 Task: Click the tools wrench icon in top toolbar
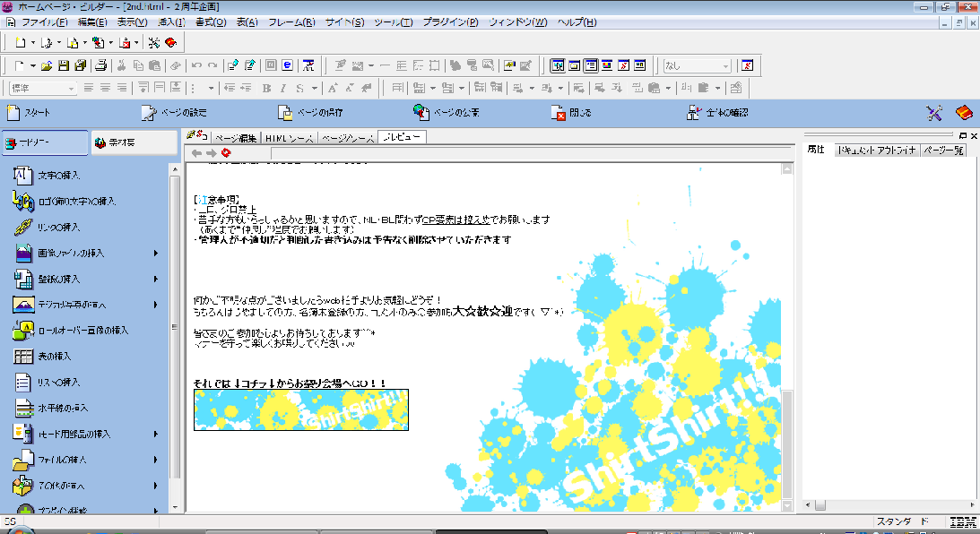pyautogui.click(x=153, y=42)
